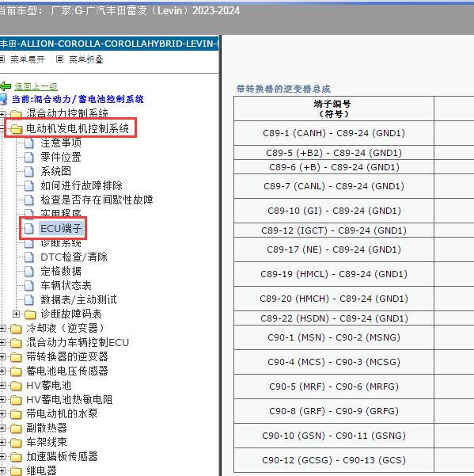Screen dimensions: 474x476
Task: Open the 副散热器 tree node
Action: (x=47, y=428)
